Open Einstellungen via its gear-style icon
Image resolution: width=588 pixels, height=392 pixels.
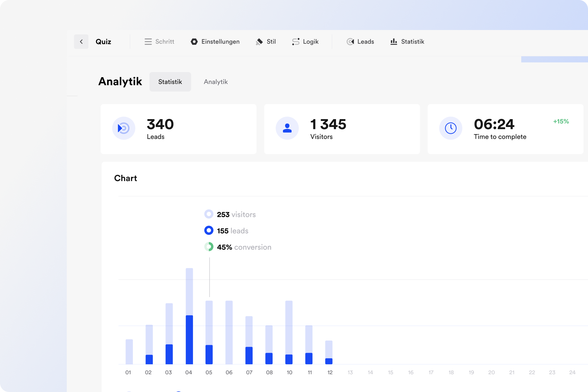(x=194, y=42)
